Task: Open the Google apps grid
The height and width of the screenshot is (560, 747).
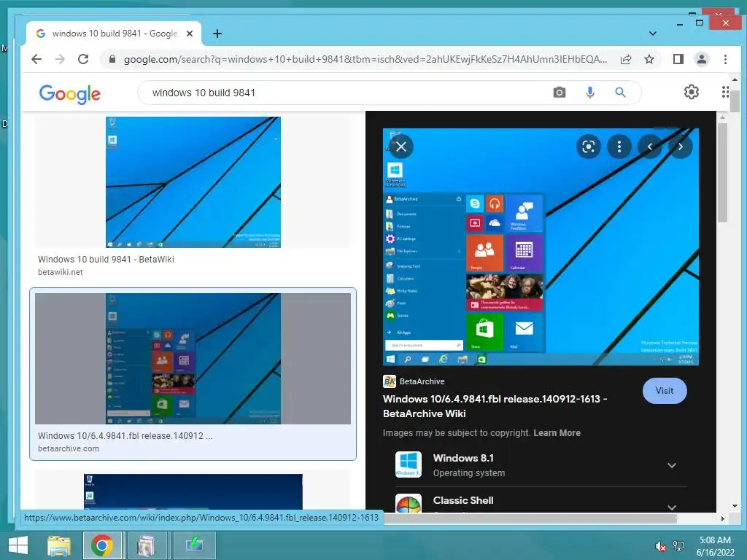Action: coord(724,92)
